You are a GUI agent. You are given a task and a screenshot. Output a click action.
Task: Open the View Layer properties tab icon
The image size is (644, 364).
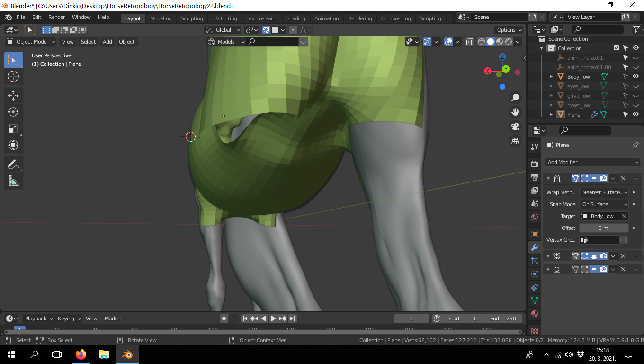[535, 191]
